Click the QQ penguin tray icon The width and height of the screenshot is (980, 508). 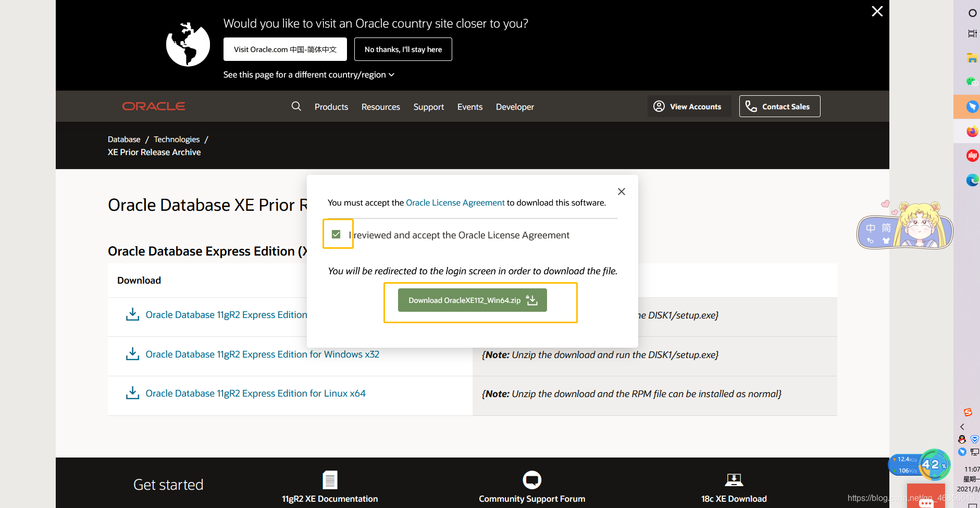coord(962,439)
